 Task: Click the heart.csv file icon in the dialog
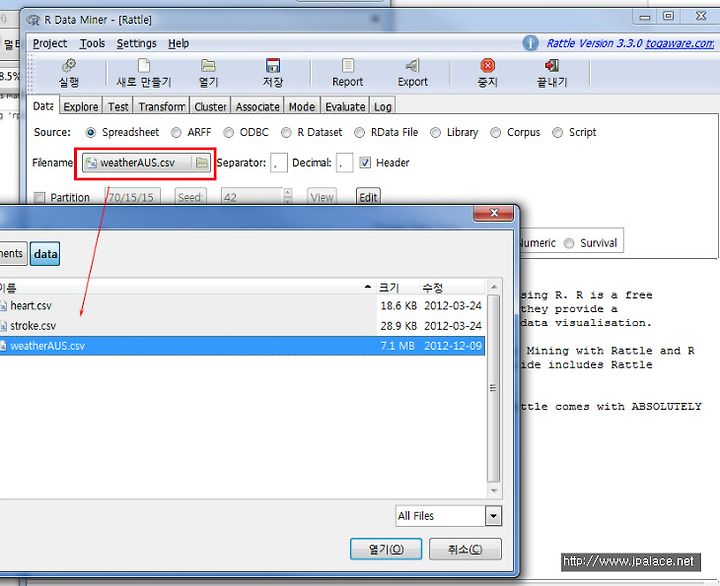[x=4, y=306]
